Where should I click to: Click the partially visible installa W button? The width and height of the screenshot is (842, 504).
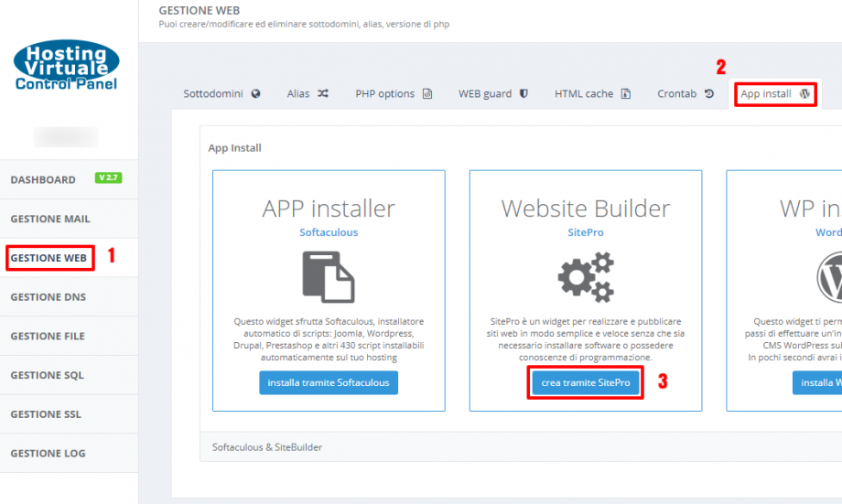point(817,382)
